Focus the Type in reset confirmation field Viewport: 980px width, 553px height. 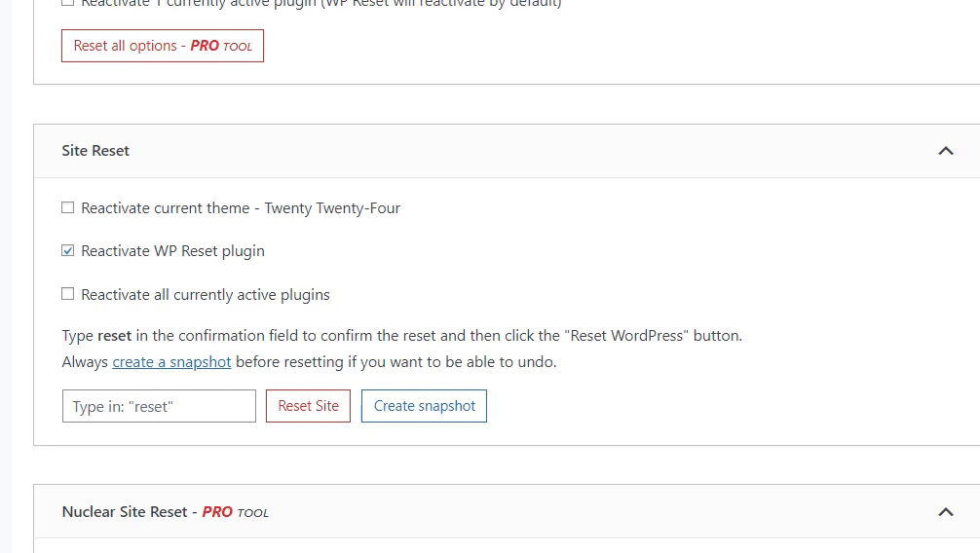tap(159, 406)
